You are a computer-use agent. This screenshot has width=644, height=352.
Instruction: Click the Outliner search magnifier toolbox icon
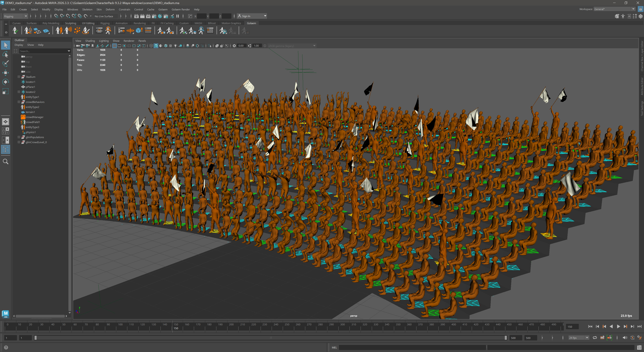tap(6, 162)
